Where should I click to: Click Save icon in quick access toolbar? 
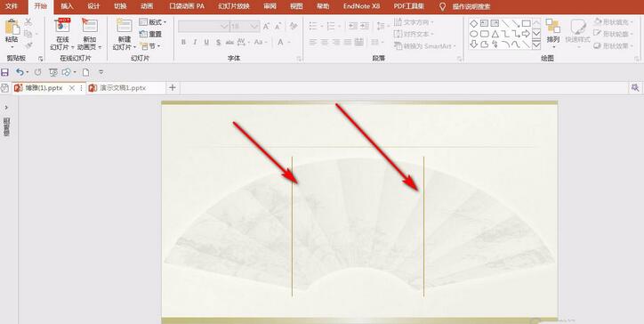5,72
